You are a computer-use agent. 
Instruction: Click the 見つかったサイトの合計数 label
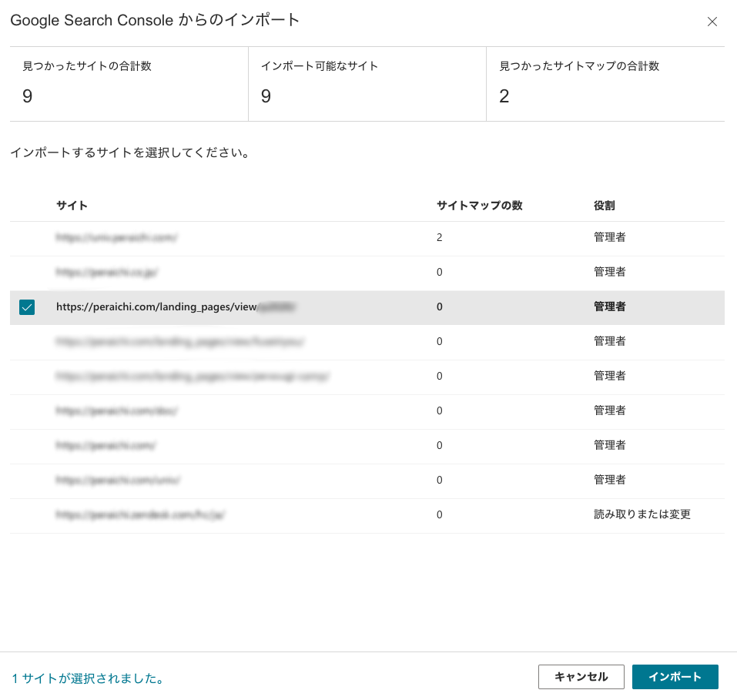pos(87,65)
